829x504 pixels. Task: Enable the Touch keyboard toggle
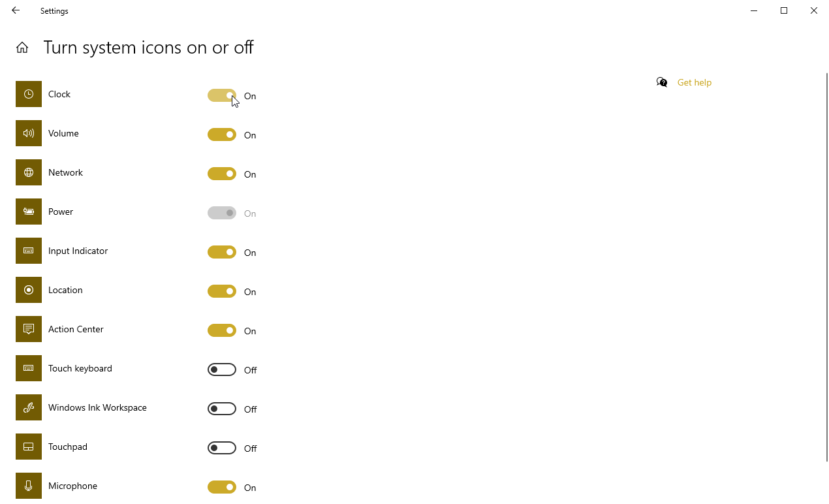pyautogui.click(x=222, y=370)
